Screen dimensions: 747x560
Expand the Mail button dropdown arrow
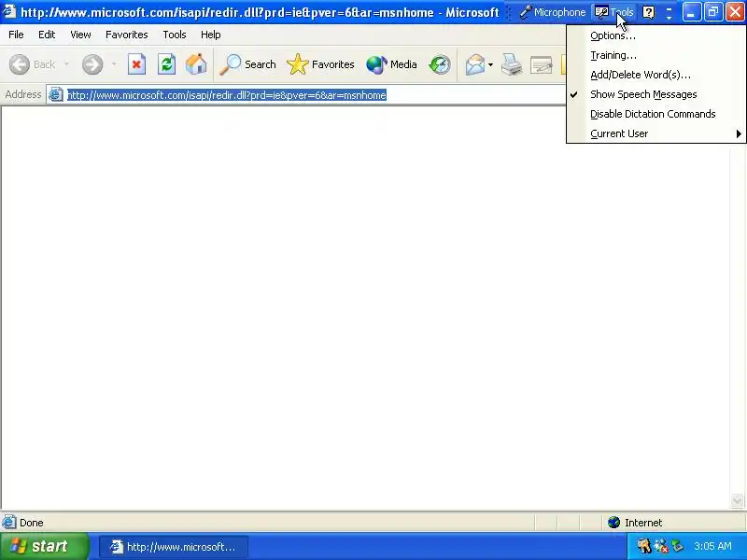point(491,64)
